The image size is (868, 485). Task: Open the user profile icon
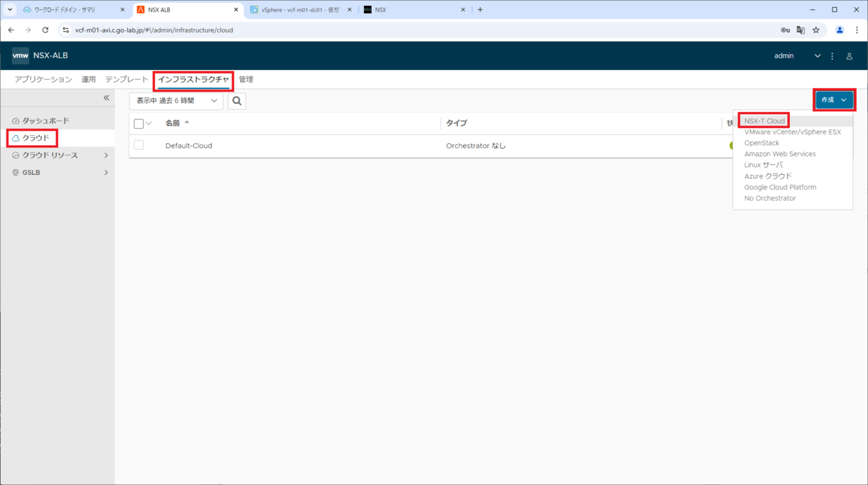[849, 56]
